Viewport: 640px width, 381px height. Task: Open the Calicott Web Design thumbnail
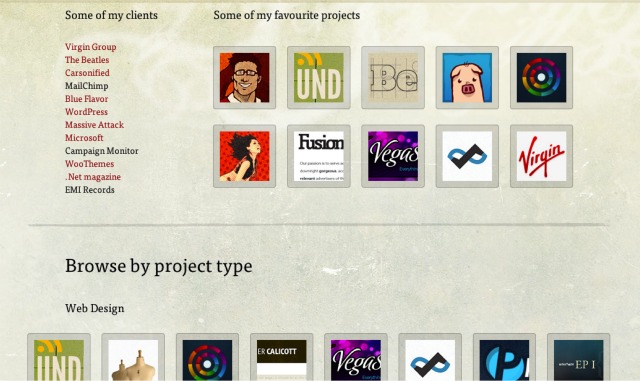pyautogui.click(x=282, y=357)
